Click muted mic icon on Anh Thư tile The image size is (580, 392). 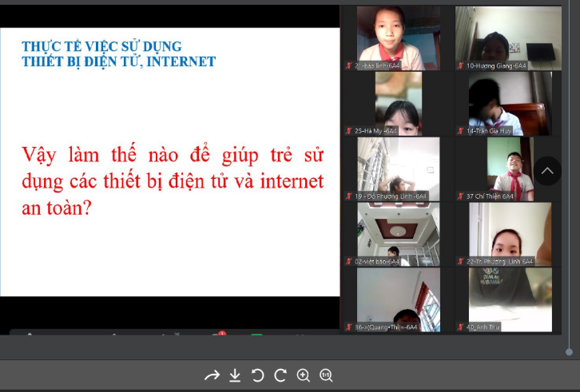[x=459, y=327]
